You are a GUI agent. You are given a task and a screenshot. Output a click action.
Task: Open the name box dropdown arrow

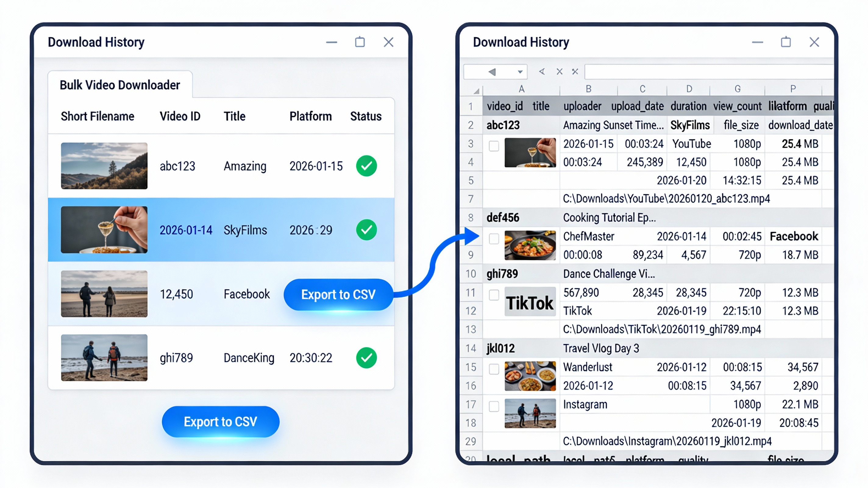(520, 72)
